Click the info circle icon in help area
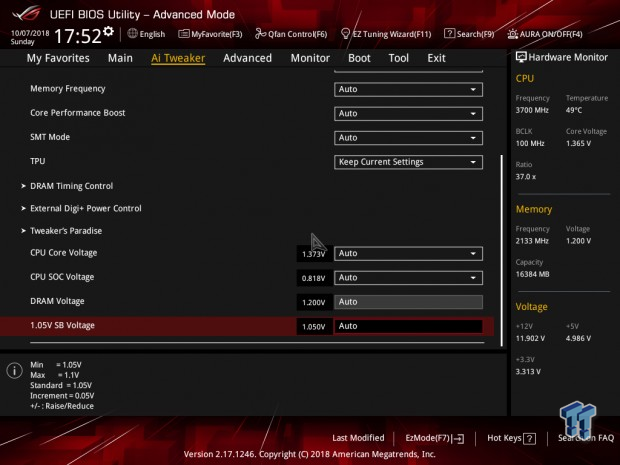 pos(14,371)
